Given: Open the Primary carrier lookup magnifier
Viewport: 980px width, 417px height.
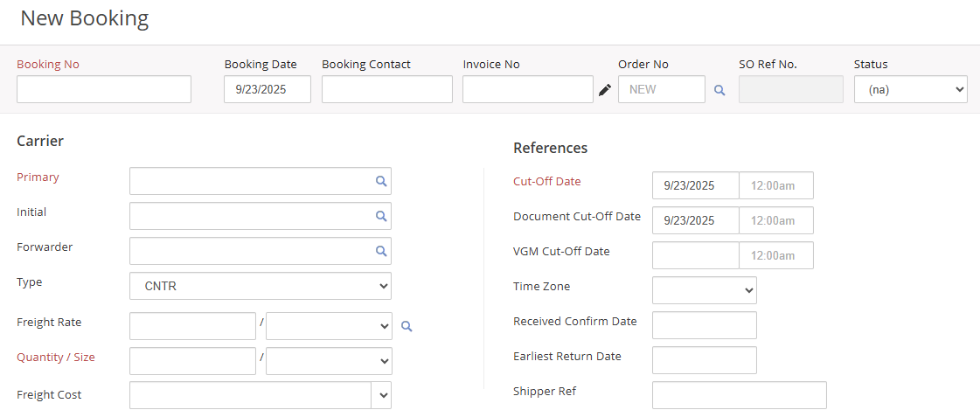Looking at the screenshot, I should point(381,181).
